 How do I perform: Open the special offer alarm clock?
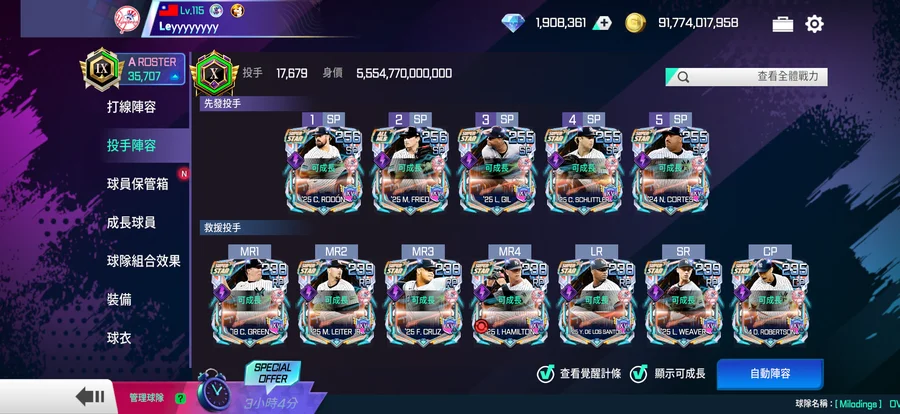tap(214, 392)
